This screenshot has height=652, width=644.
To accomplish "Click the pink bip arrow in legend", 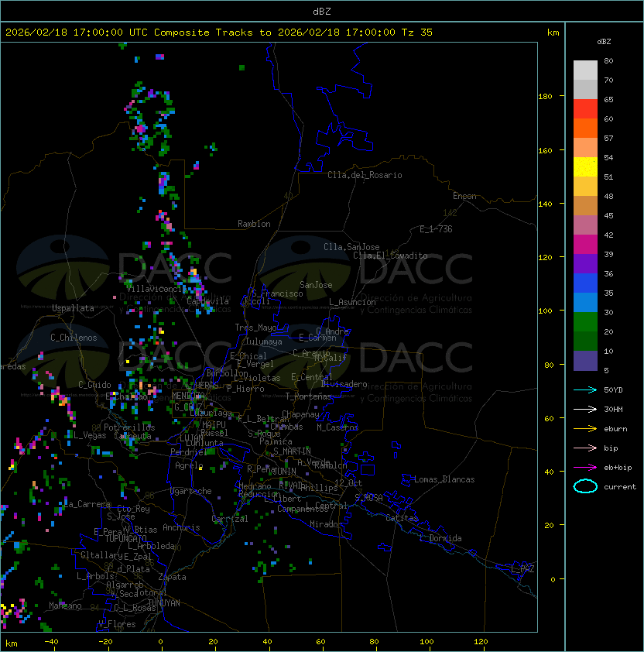I will [x=585, y=448].
